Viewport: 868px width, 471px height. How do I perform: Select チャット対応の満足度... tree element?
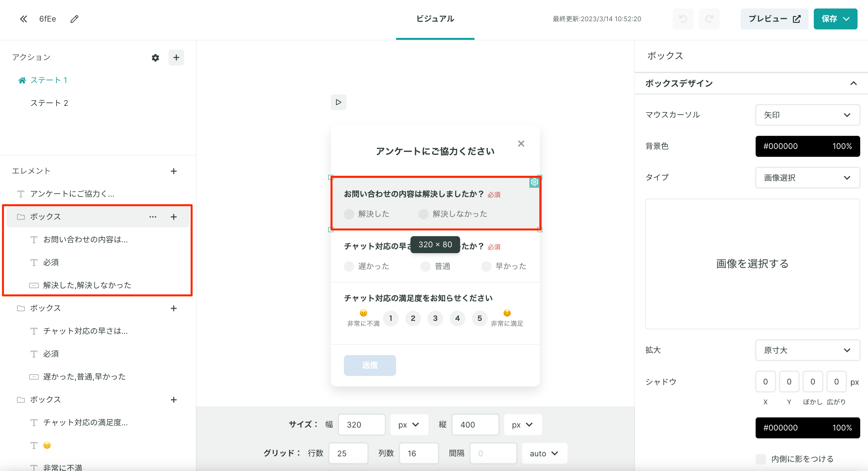point(85,422)
